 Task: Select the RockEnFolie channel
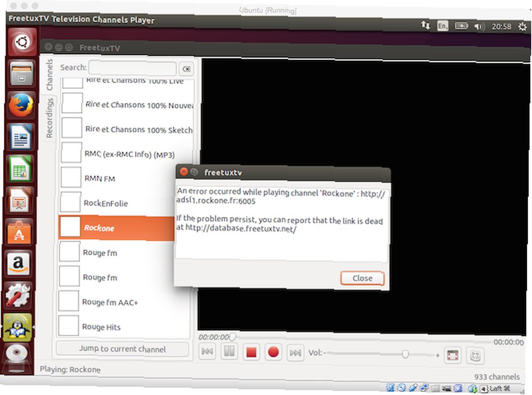pyautogui.click(x=118, y=203)
